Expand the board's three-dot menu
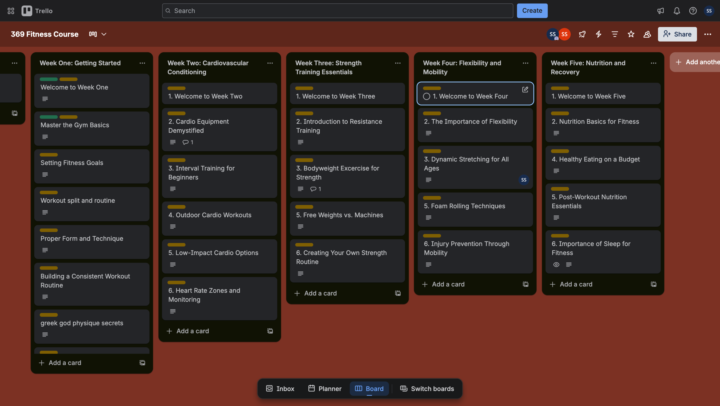Screen dimensions: 720x406 706,34
